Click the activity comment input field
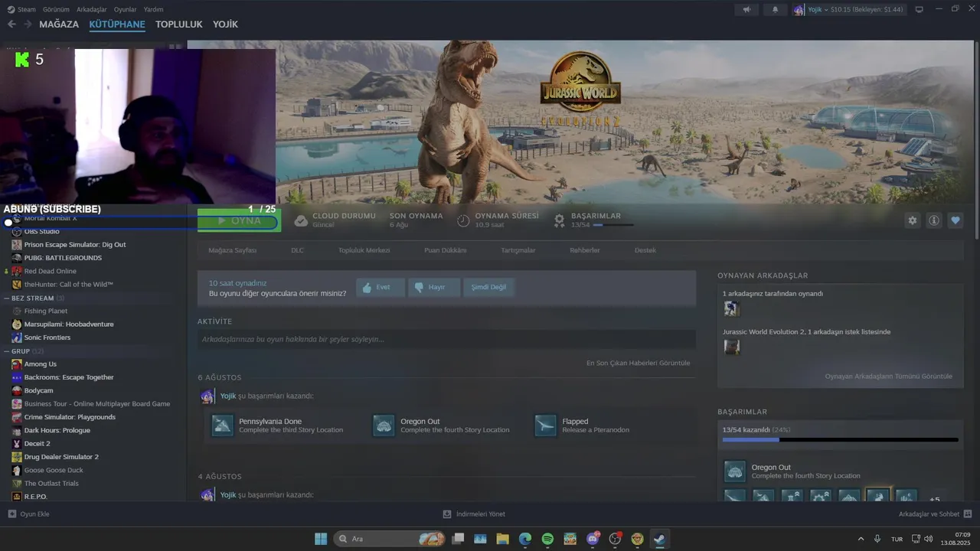The image size is (980, 551). (x=446, y=339)
